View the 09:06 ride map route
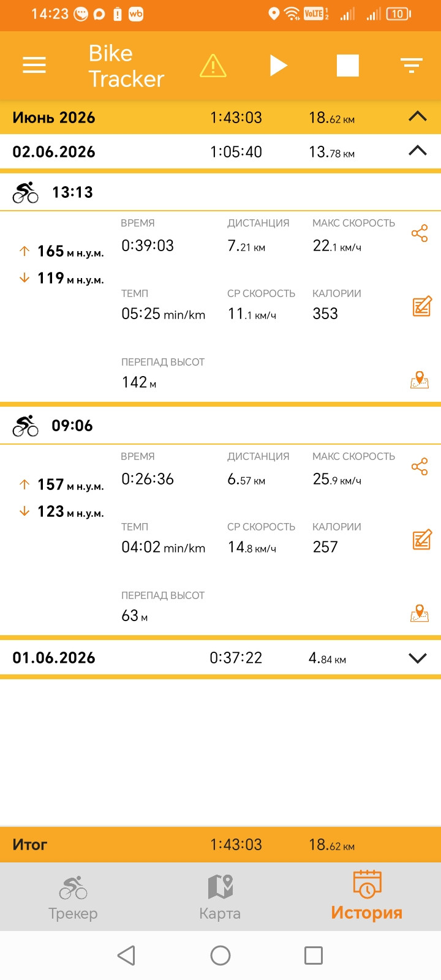 point(420,613)
